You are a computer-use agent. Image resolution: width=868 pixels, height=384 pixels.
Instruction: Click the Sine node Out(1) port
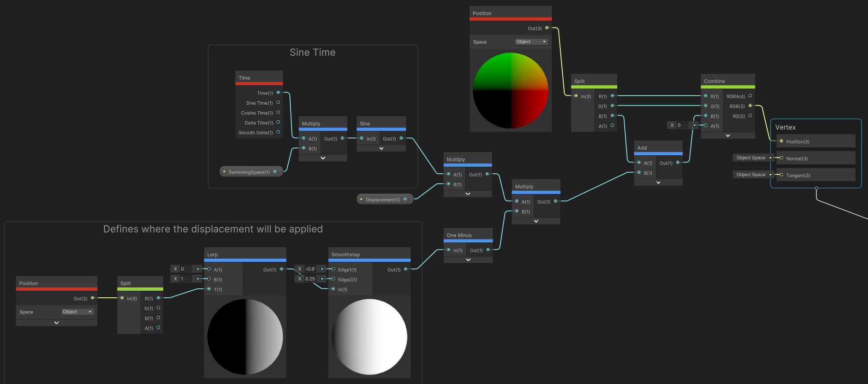401,138
